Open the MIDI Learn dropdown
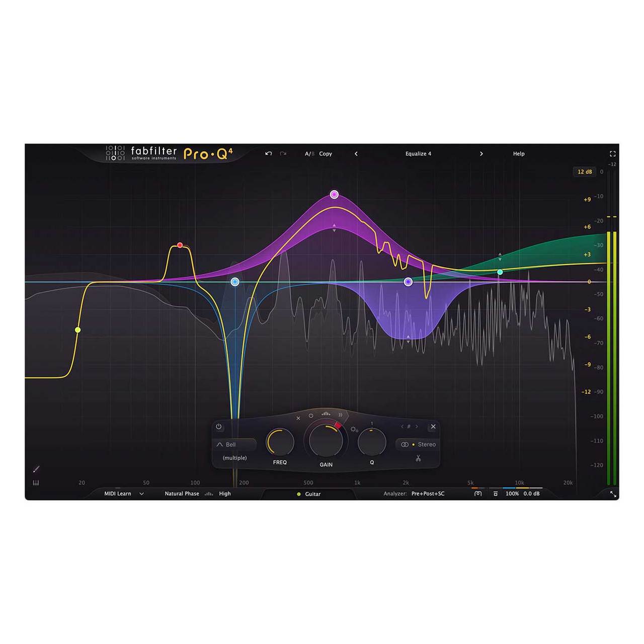Screen dimensions: 644x644 click(123, 494)
